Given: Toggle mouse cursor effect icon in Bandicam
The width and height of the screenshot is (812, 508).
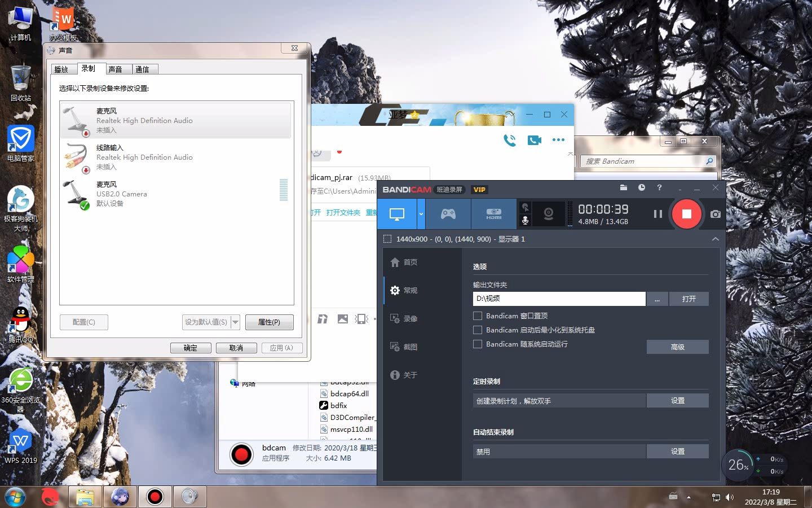Looking at the screenshot, I should pyautogui.click(x=525, y=208).
